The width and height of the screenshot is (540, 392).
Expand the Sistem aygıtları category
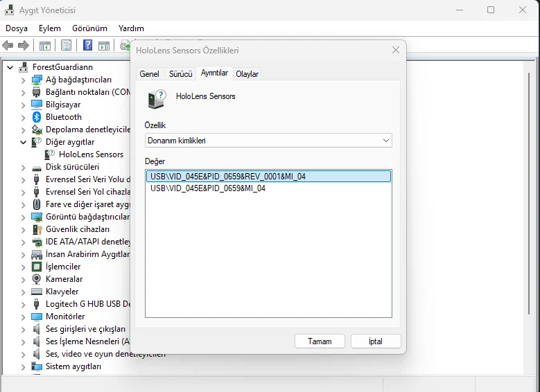click(23, 366)
